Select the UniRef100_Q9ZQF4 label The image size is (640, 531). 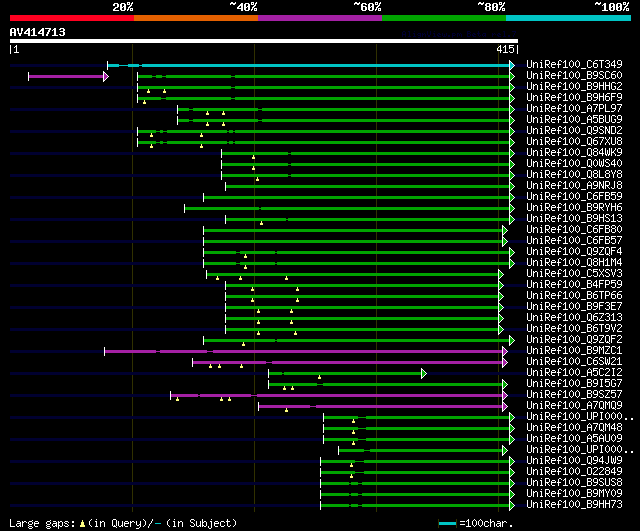[574, 251]
